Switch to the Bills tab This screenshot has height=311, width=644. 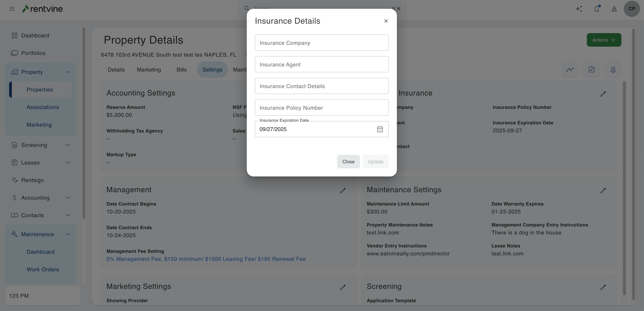182,70
